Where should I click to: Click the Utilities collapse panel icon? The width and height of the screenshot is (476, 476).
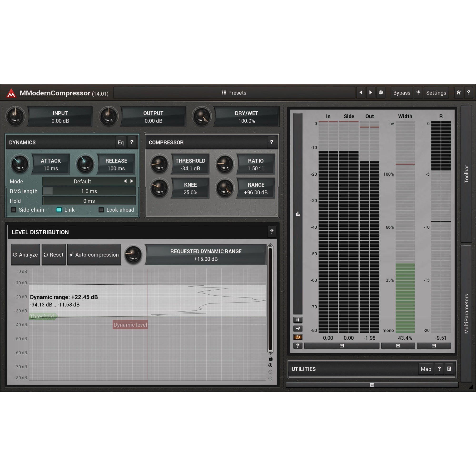pos(449,369)
